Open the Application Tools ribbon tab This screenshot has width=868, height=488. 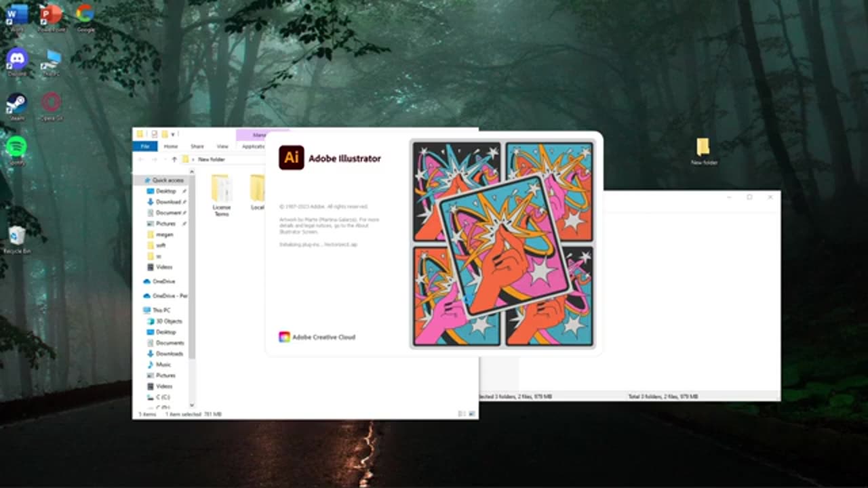tap(253, 146)
